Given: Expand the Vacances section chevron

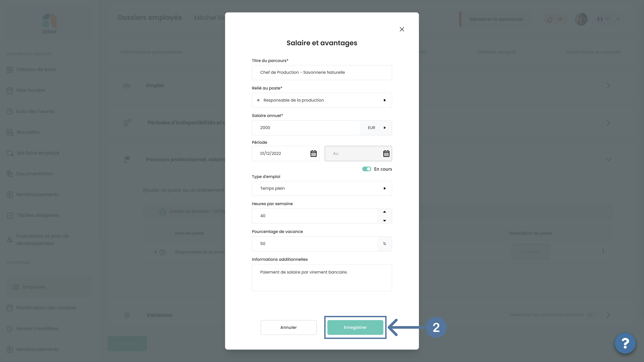Looking at the screenshot, I should tap(608, 315).
